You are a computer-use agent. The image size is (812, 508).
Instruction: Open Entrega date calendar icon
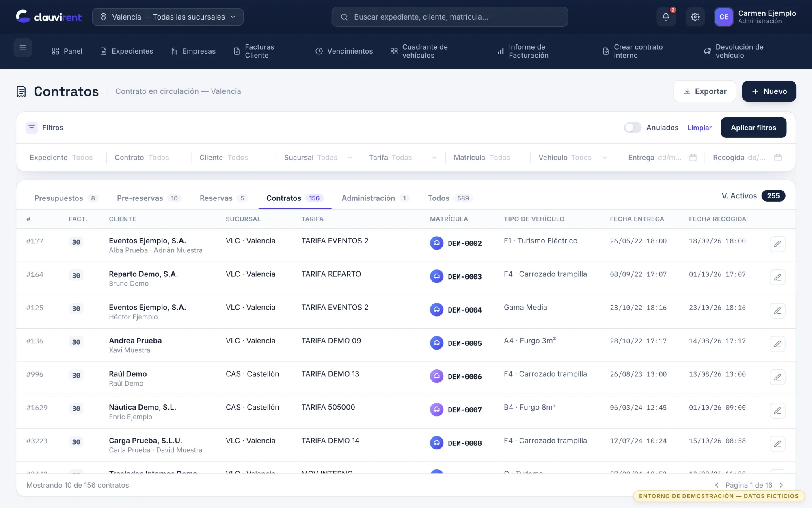[693, 158]
